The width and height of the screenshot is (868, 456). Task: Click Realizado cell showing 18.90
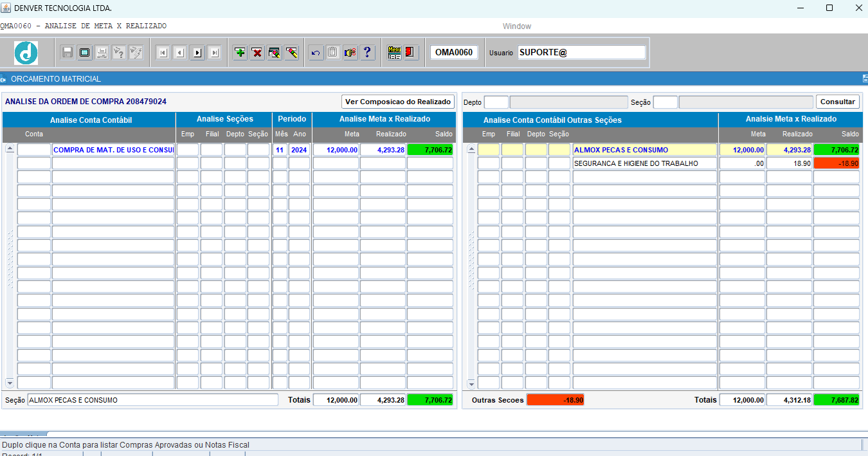pos(789,163)
